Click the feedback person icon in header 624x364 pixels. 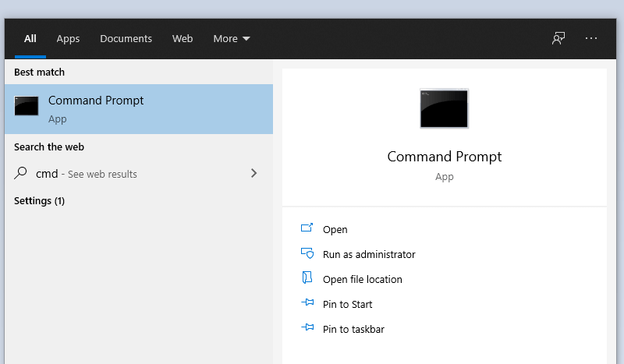click(x=558, y=39)
